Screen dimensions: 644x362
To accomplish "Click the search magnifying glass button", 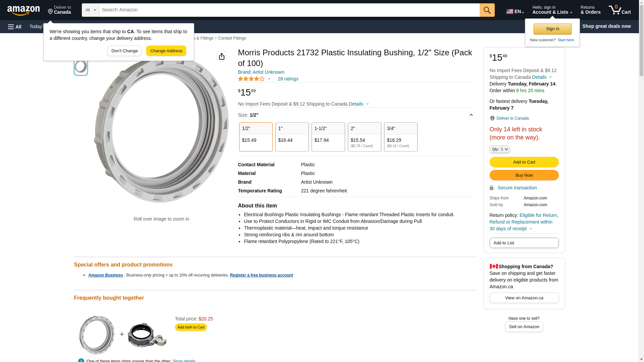I will tap(487, 10).
